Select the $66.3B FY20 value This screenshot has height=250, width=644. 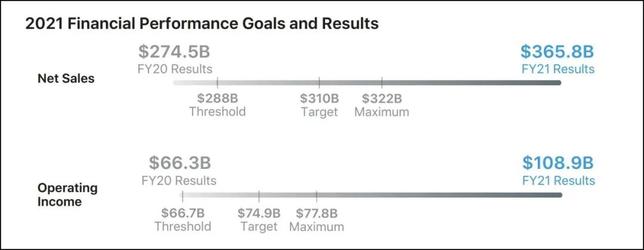180,163
